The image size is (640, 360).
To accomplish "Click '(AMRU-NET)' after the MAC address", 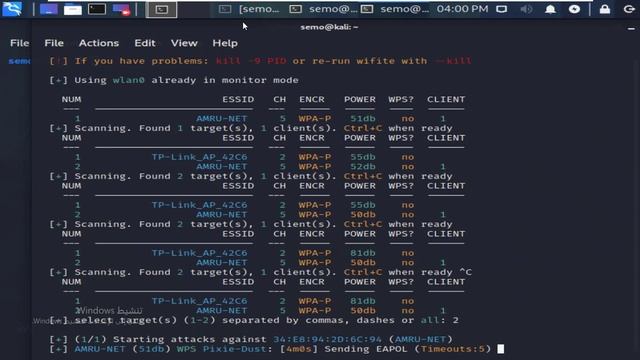I will tap(420, 339).
